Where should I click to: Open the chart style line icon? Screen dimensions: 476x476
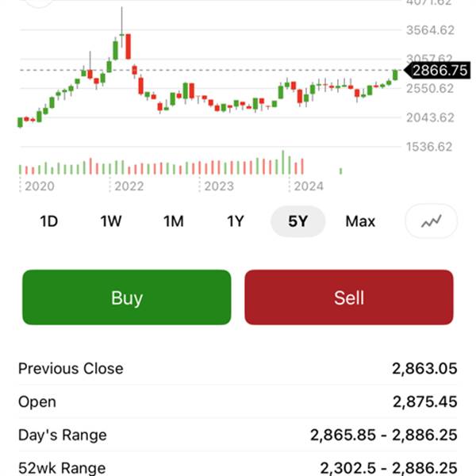point(432,222)
